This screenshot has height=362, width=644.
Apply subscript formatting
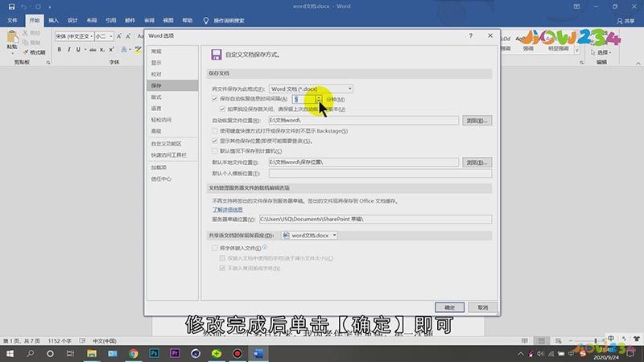point(102,49)
